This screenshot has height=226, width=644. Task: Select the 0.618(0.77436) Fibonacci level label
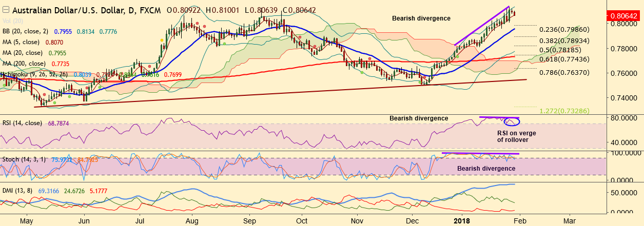pyautogui.click(x=564, y=60)
